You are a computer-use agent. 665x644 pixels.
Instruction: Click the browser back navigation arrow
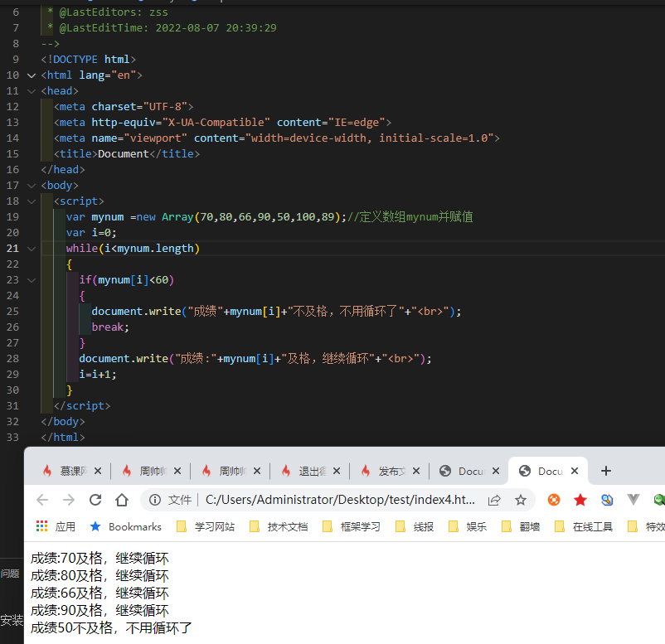tap(41, 500)
